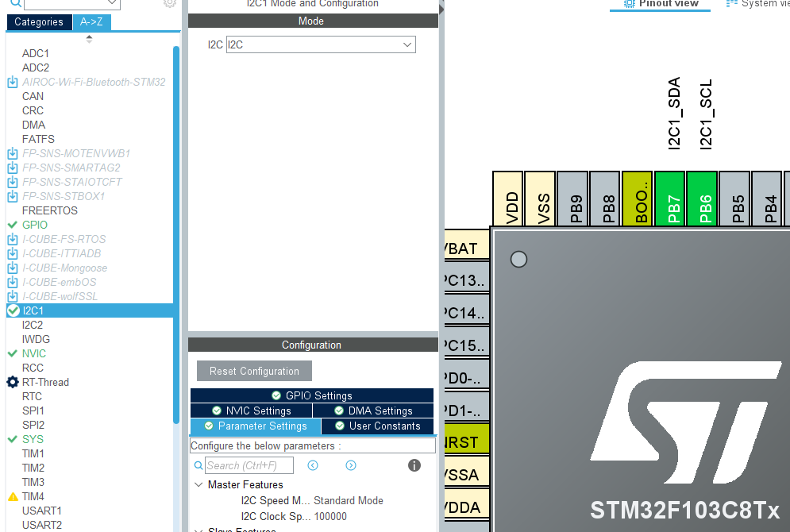
Task: Open NVIC Settings tab
Action: tap(252, 411)
